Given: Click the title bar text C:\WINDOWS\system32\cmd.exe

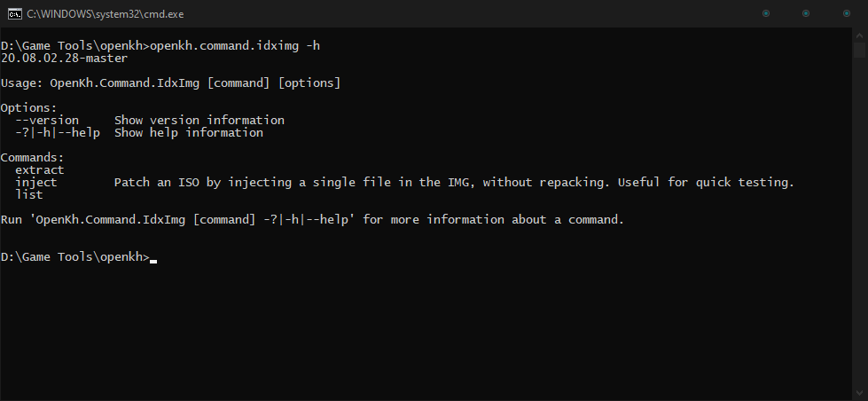Looking at the screenshot, I should tap(106, 14).
